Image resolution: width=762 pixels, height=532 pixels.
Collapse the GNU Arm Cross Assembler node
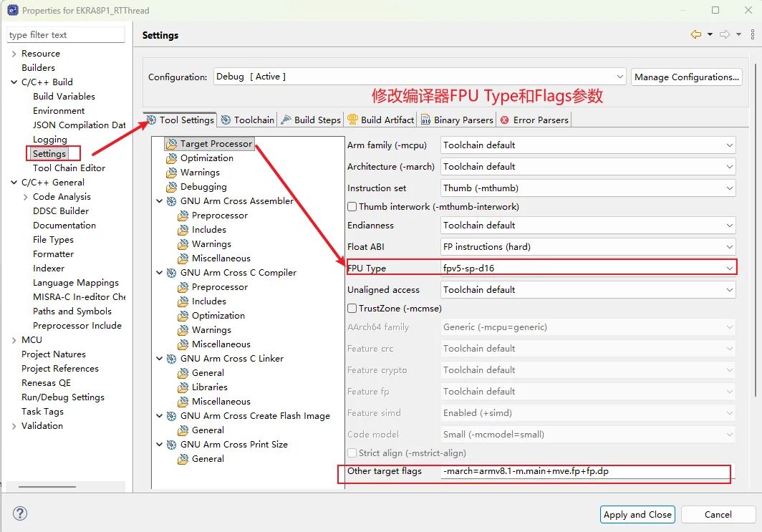pos(160,201)
